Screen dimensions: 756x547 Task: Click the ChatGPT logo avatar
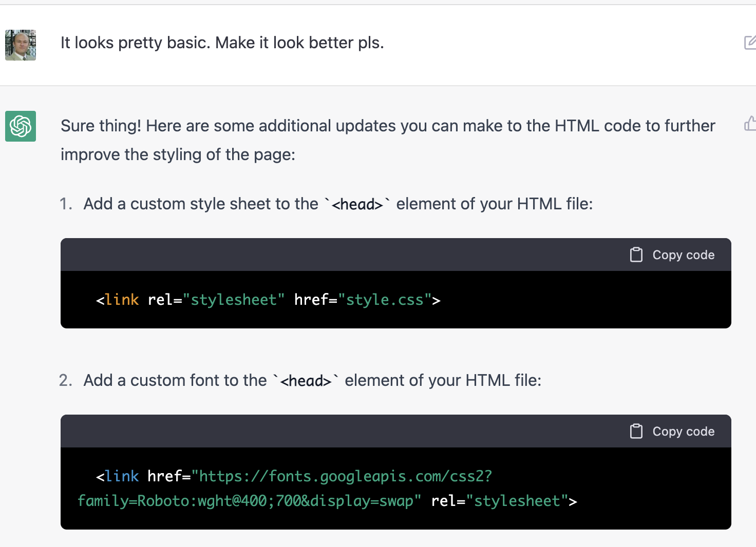pos(21,126)
